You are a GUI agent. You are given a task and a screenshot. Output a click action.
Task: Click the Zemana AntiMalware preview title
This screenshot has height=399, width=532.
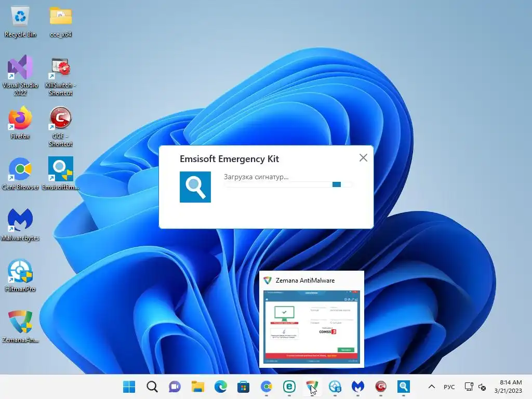pyautogui.click(x=305, y=281)
